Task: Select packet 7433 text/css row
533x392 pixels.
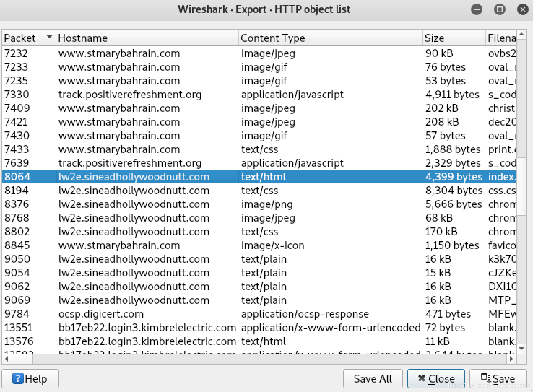Action: tap(259, 149)
